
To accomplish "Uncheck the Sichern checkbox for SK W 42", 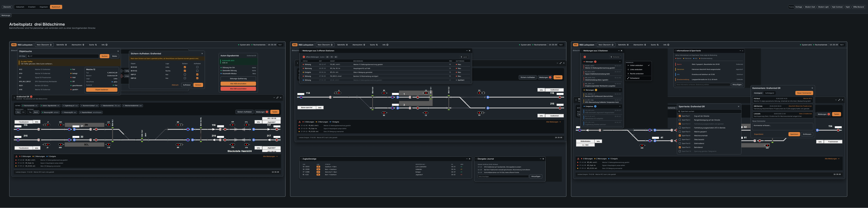I will (185, 67).
